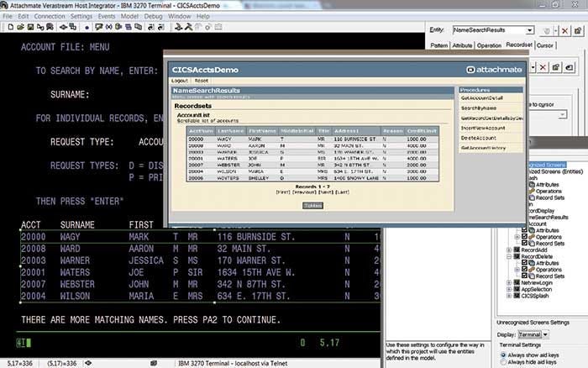
Task: Click DeleteAccount procedure link
Action: point(479,138)
